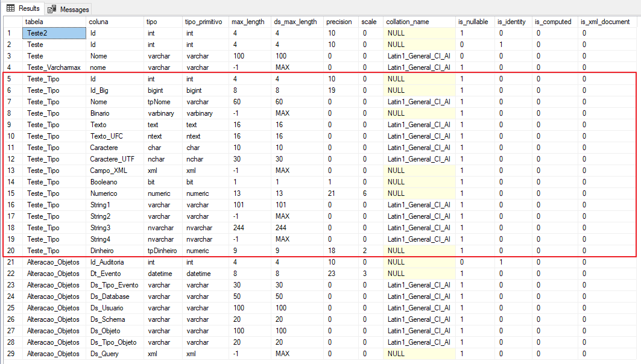Click the 'Nome' cell in Teste row 3
Image resolution: width=641 pixels, height=364 pixels.
[x=115, y=56]
